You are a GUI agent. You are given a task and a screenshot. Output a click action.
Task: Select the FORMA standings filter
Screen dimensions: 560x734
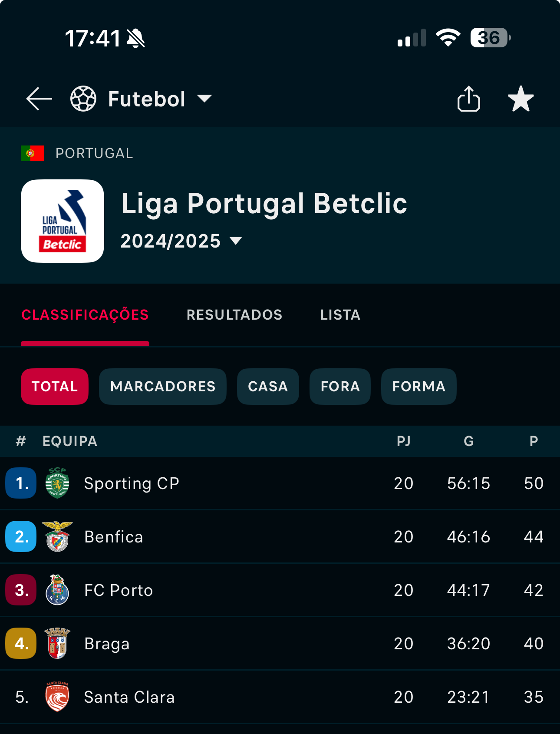419,387
